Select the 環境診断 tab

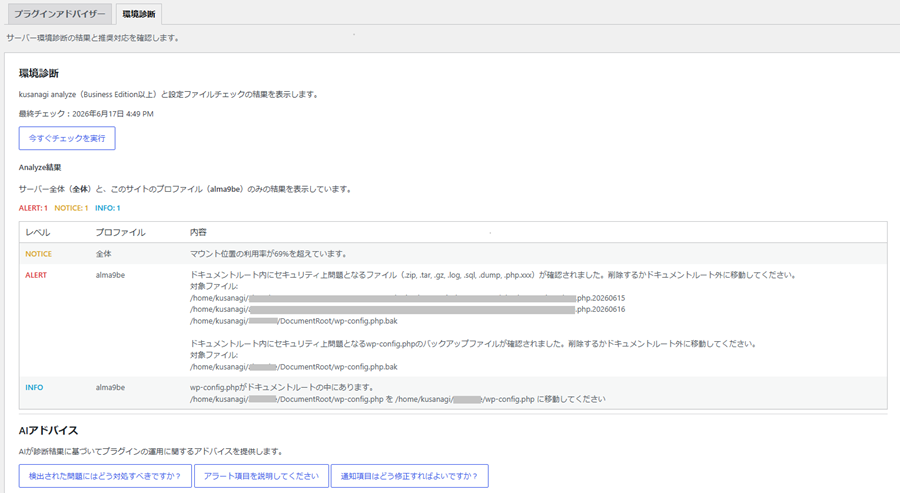click(139, 14)
